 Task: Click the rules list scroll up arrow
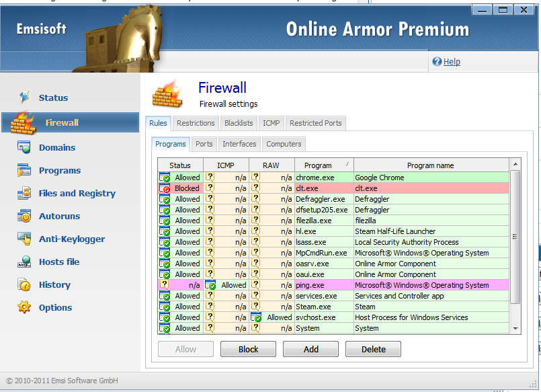pos(515,164)
